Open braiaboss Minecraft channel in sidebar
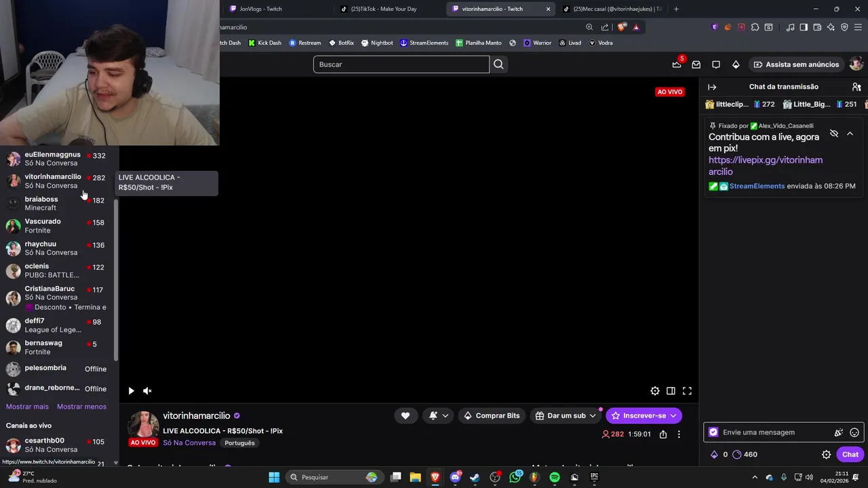Viewport: 868px width, 488px height. (x=58, y=203)
